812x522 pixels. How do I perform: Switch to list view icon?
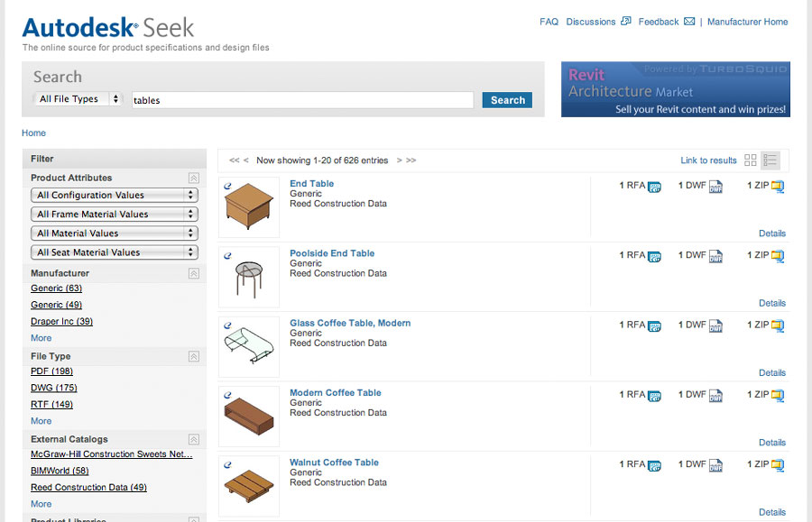coord(770,160)
